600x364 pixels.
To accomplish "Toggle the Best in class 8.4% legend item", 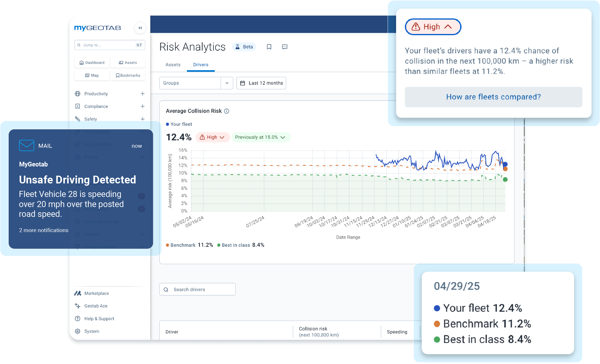I will pyautogui.click(x=241, y=245).
